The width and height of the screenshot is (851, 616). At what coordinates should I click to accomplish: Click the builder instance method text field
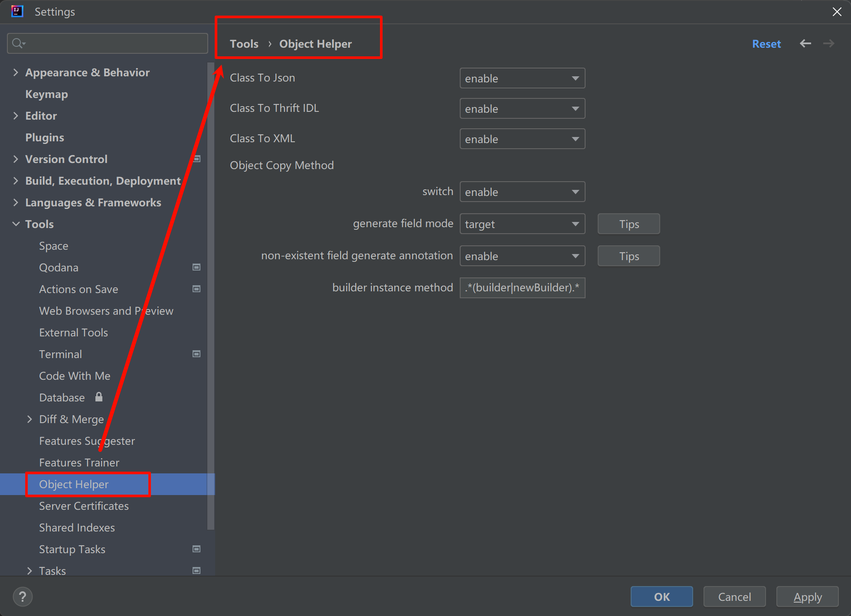pos(522,288)
